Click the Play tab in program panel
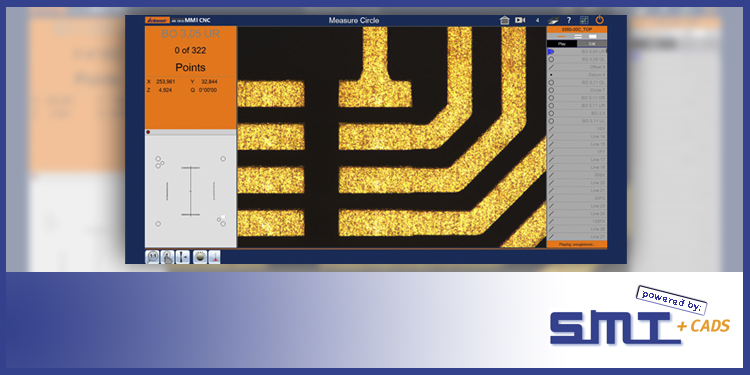Screen dimensions: 750x375 tap(562, 44)
